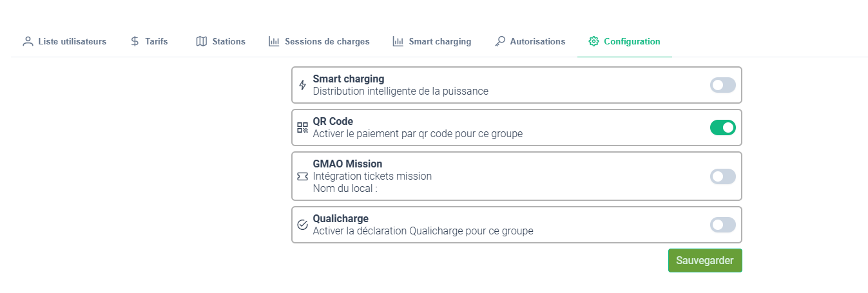Disable the QR Code payment toggle
The height and width of the screenshot is (293, 868).
pyautogui.click(x=722, y=128)
